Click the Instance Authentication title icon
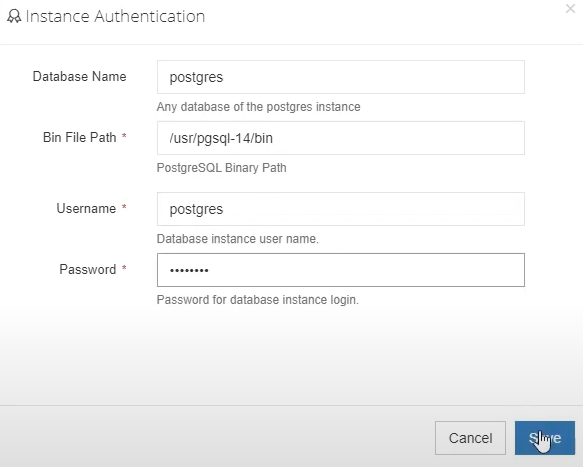 click(x=14, y=16)
